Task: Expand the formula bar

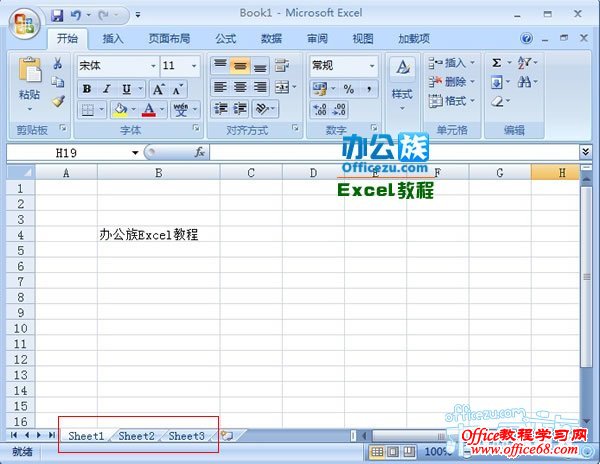Action: (585, 152)
